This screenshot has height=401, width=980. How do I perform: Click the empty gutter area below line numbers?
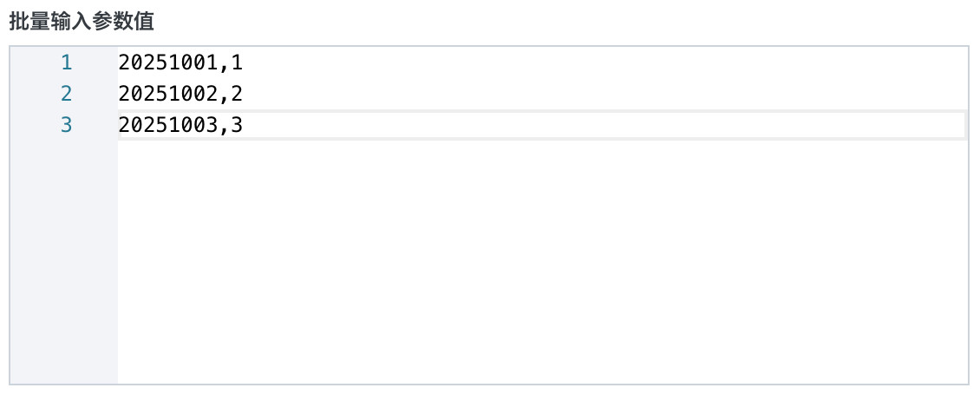(63, 260)
